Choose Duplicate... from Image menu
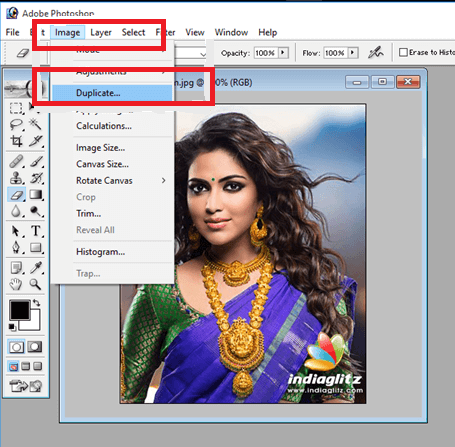Viewport: 455px width, 447px height. tap(112, 93)
